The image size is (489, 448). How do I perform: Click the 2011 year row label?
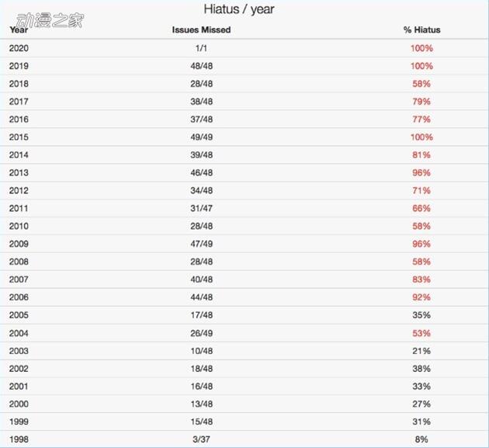point(19,208)
